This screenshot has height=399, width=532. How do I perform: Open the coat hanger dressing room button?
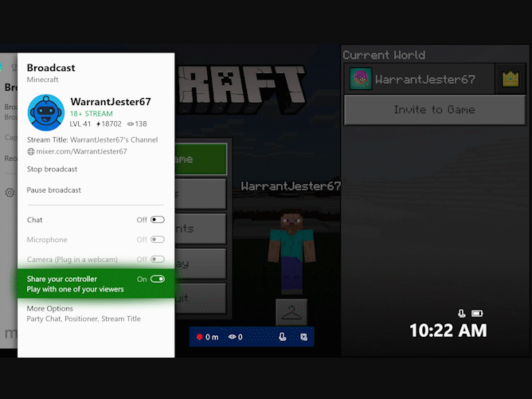click(291, 312)
